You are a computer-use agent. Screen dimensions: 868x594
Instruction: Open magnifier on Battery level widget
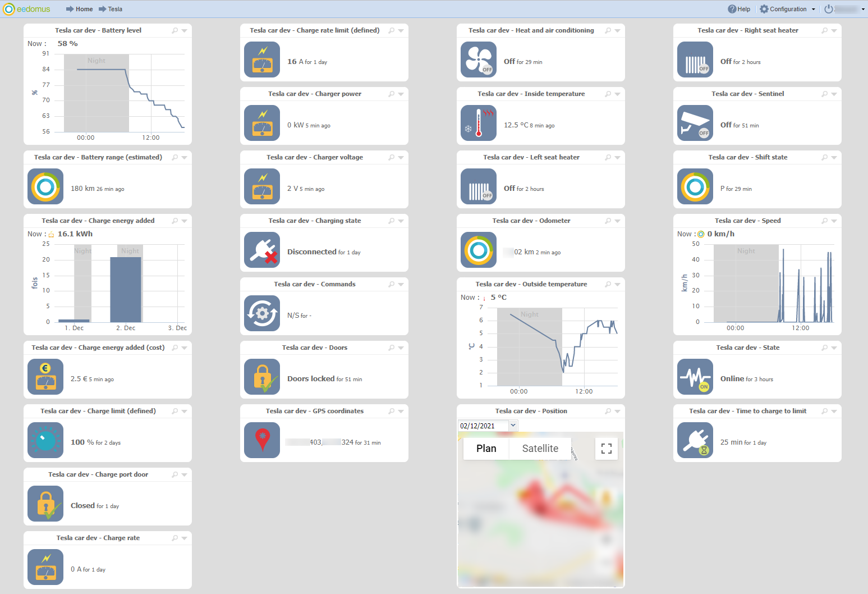pos(175,30)
